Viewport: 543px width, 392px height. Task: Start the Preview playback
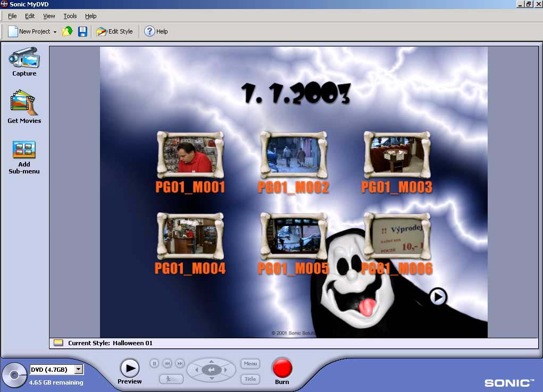[x=130, y=368]
